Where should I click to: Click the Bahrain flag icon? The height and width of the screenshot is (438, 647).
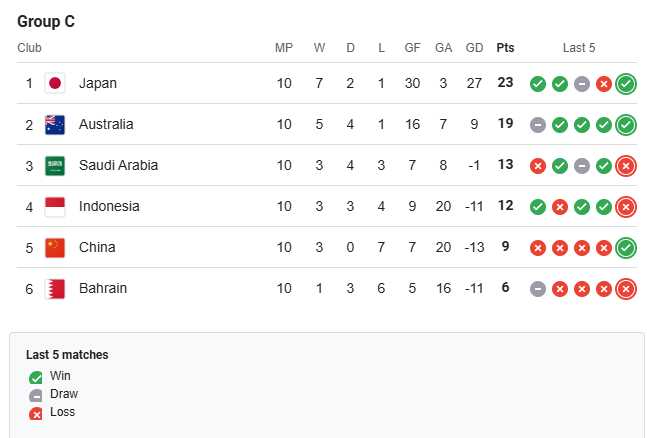(55, 289)
